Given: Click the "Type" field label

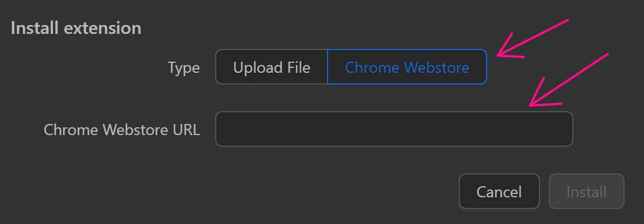Looking at the screenshot, I should [x=184, y=68].
